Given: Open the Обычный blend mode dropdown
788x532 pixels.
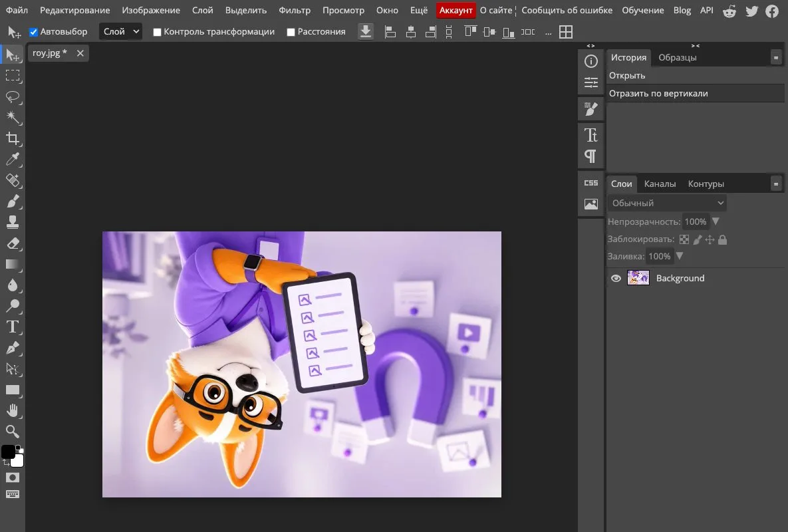Looking at the screenshot, I should 667,203.
